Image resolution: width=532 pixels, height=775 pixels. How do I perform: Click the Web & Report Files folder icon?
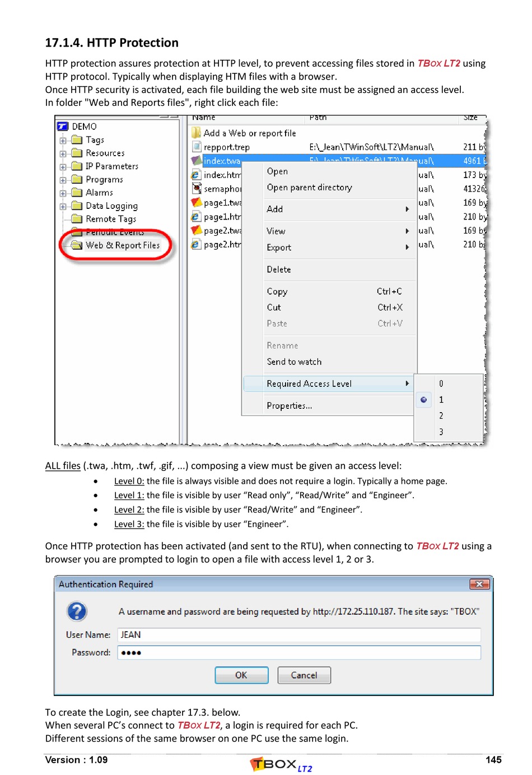(77, 245)
